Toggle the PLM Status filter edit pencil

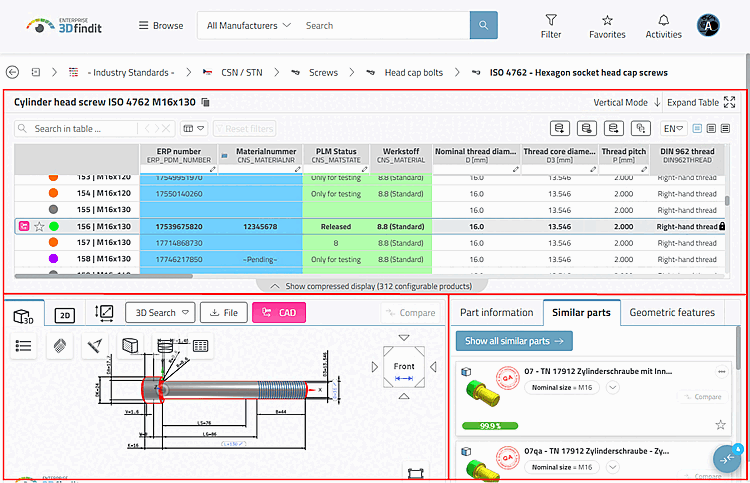coord(364,169)
